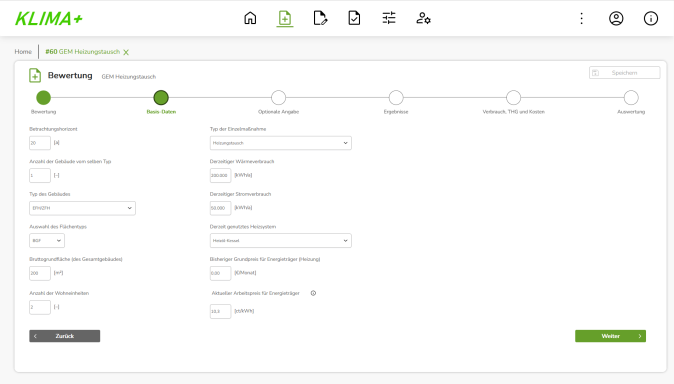
Task: Expand the Typ des Gebäudes dropdown
Action: [82, 208]
